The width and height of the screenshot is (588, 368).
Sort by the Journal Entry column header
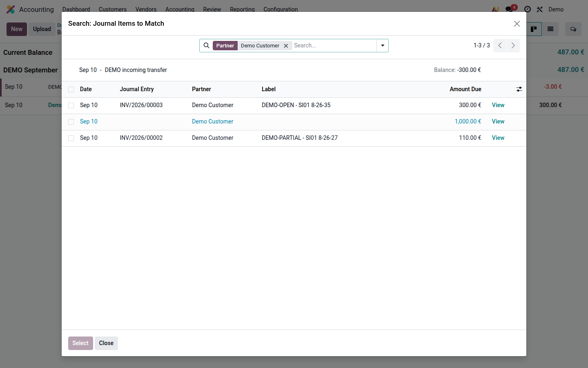tap(137, 89)
